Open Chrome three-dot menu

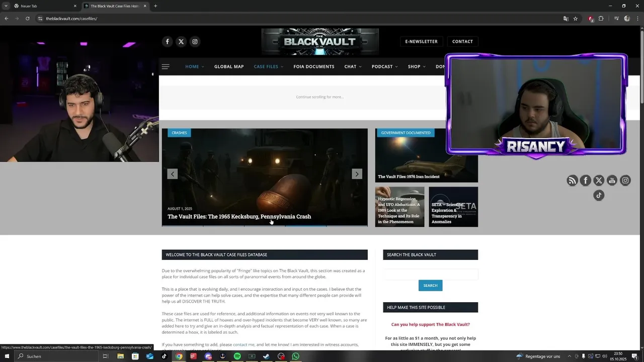[636, 19]
